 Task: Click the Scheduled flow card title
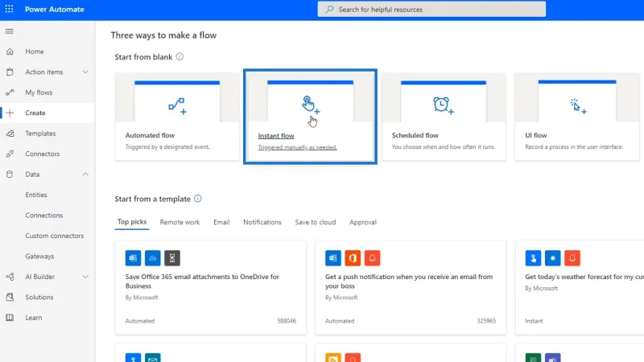point(415,135)
